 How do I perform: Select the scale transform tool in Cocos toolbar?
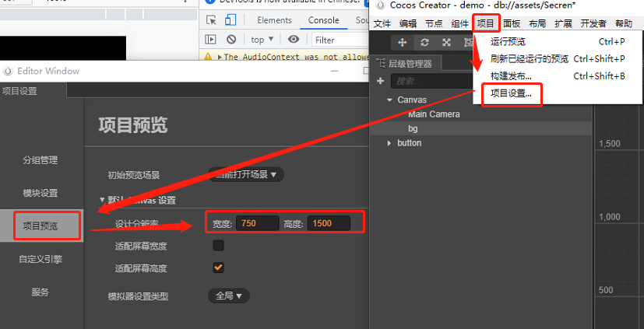coord(446,42)
